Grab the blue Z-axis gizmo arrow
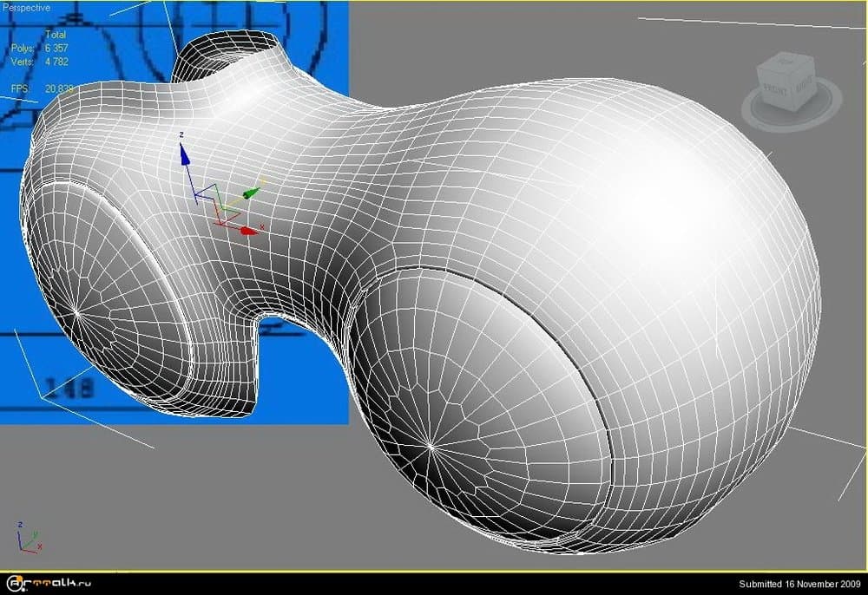868x595 pixels. point(184,154)
